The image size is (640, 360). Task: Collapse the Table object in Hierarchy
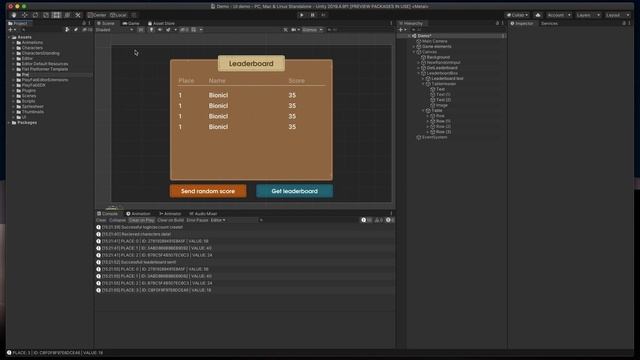(423, 110)
